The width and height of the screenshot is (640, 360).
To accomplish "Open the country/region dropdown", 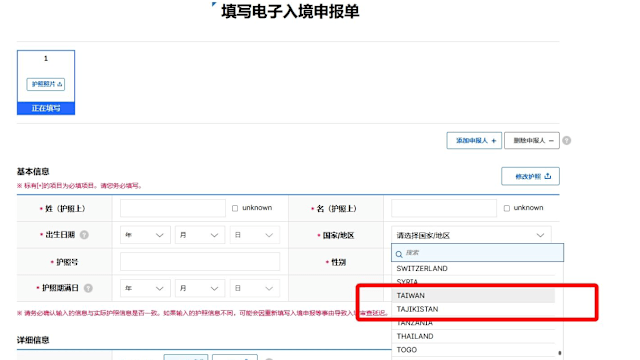I will click(471, 235).
